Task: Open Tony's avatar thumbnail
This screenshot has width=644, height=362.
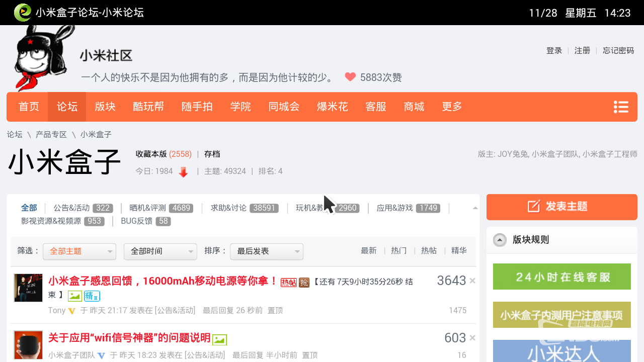Action: [28, 288]
